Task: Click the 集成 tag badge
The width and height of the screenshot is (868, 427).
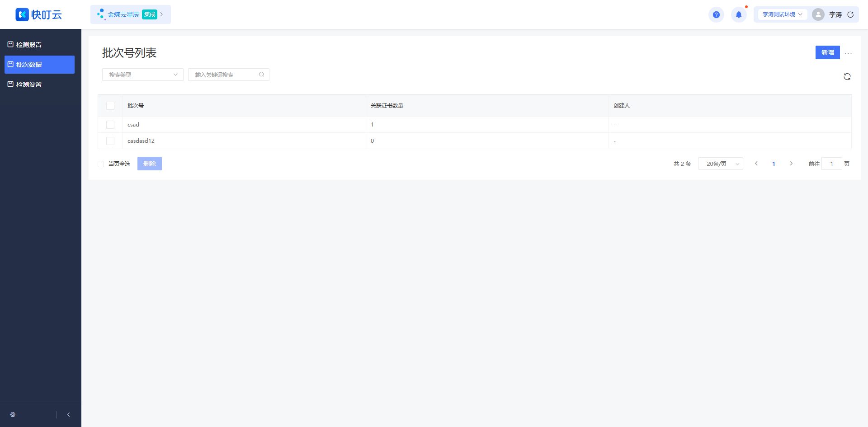Action: click(150, 14)
